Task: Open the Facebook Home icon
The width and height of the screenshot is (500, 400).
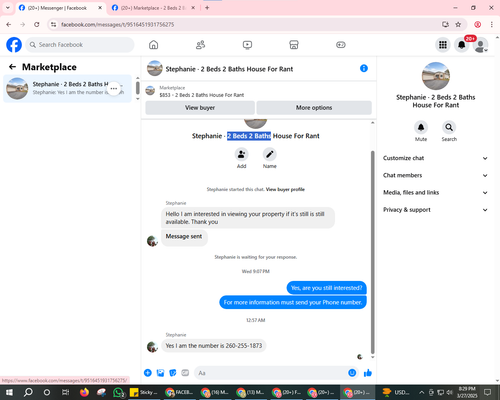Action: [x=153, y=45]
